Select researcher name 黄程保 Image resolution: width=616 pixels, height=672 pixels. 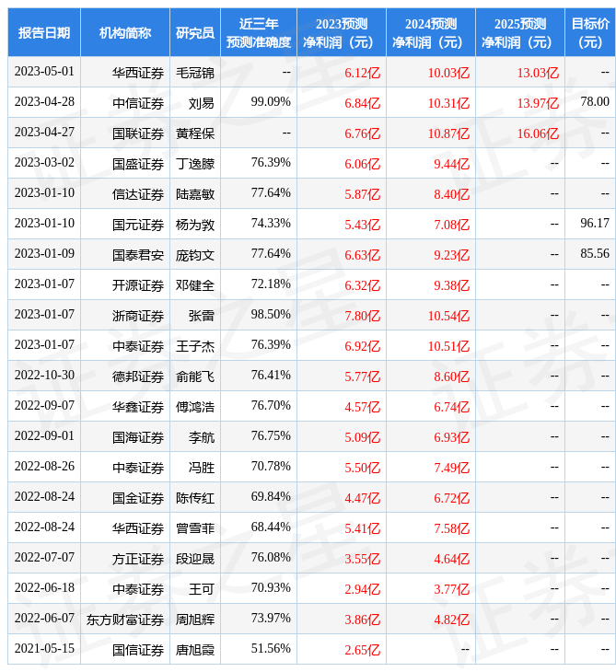point(195,133)
